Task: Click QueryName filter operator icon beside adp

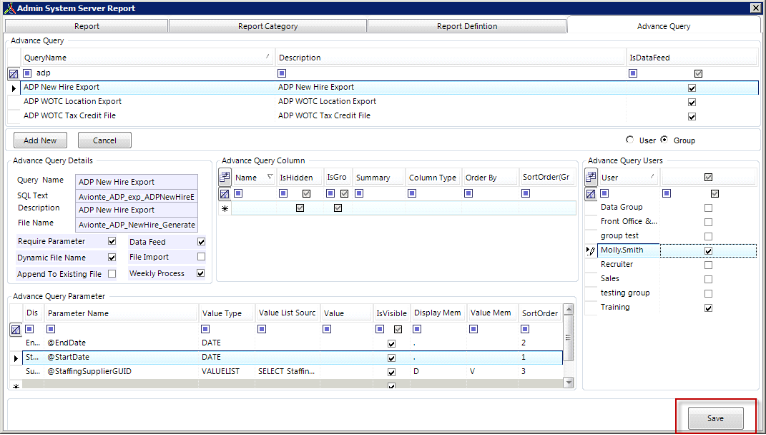Action: tap(28, 73)
